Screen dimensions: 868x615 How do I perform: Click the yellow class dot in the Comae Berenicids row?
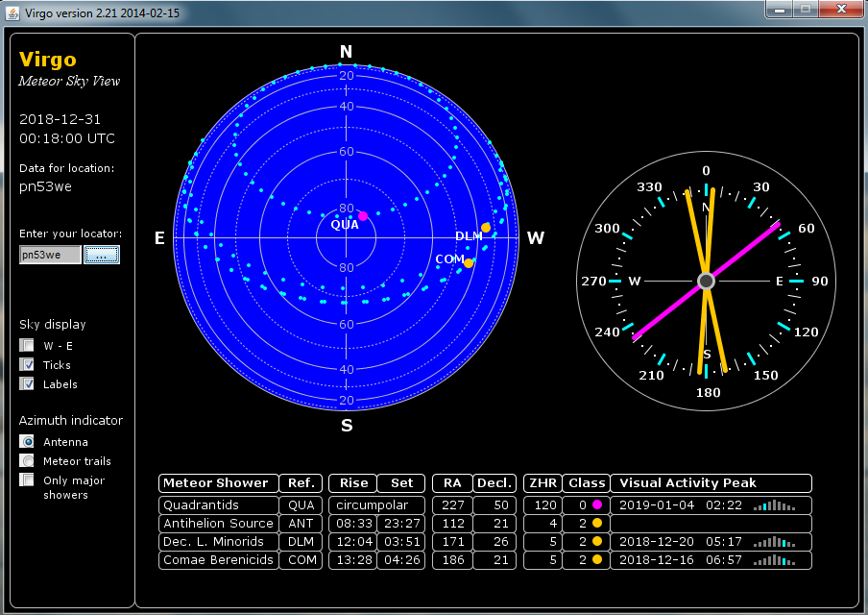click(x=597, y=559)
